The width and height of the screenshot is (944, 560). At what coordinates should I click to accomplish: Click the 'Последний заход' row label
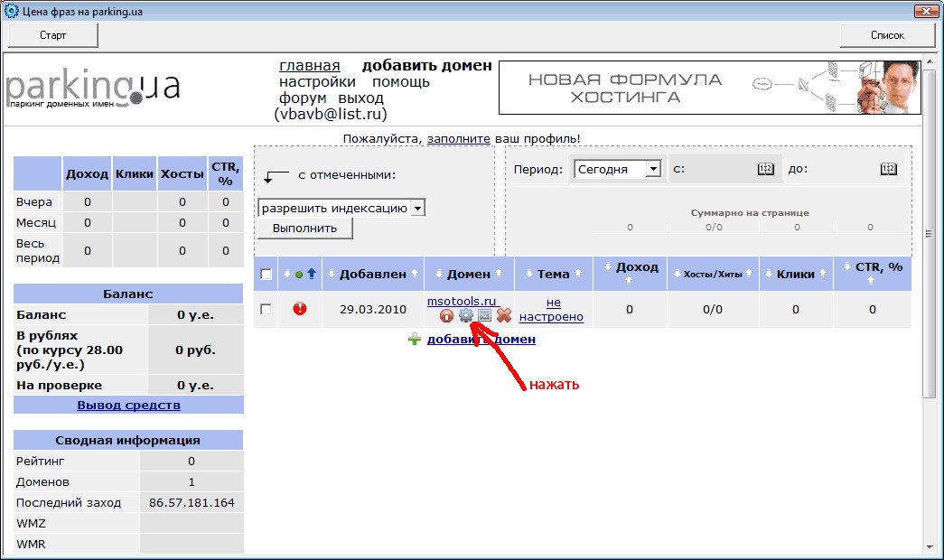point(69,502)
